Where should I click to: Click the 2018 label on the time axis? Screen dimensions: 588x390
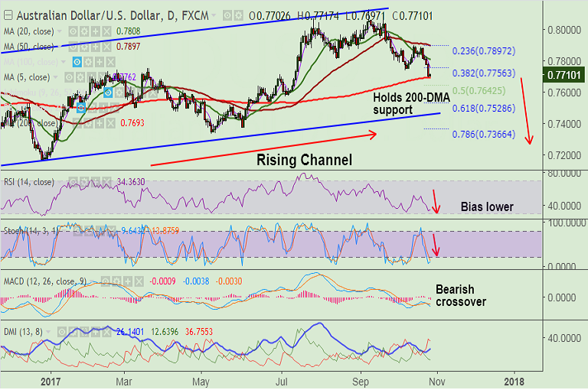tap(514, 382)
